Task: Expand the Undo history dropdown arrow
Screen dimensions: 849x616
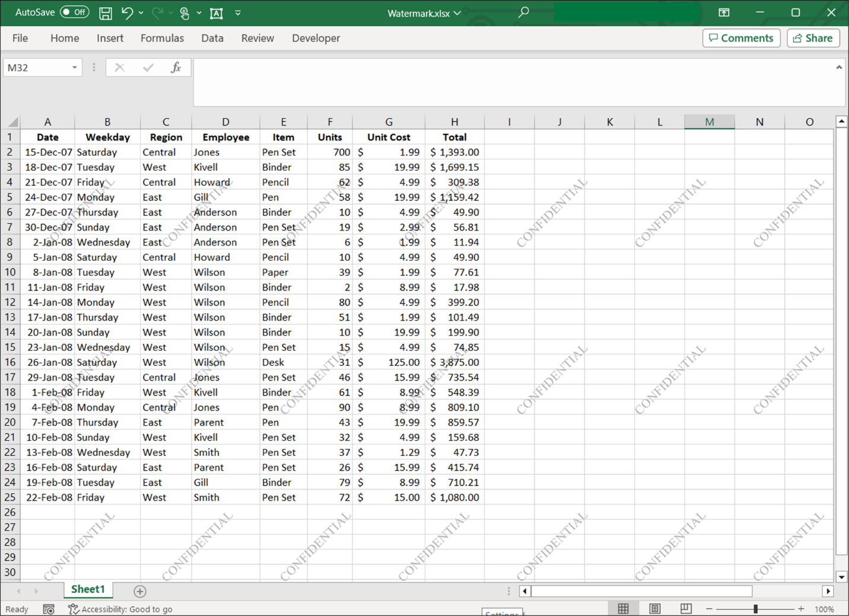Action: pos(141,13)
